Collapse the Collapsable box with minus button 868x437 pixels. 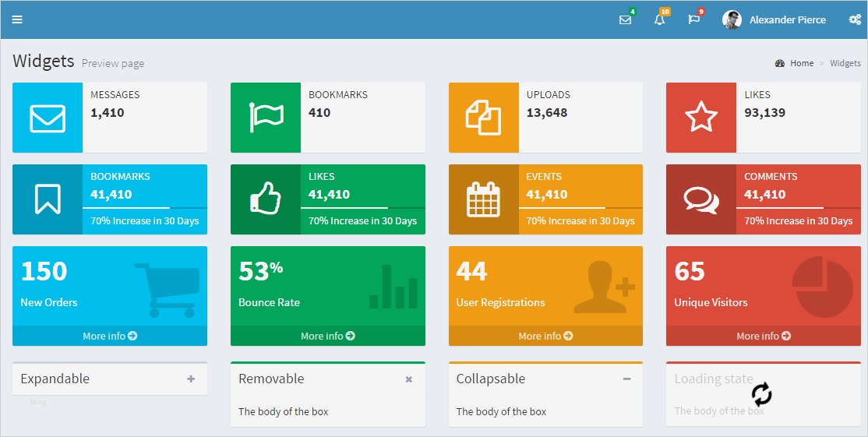[x=626, y=379]
